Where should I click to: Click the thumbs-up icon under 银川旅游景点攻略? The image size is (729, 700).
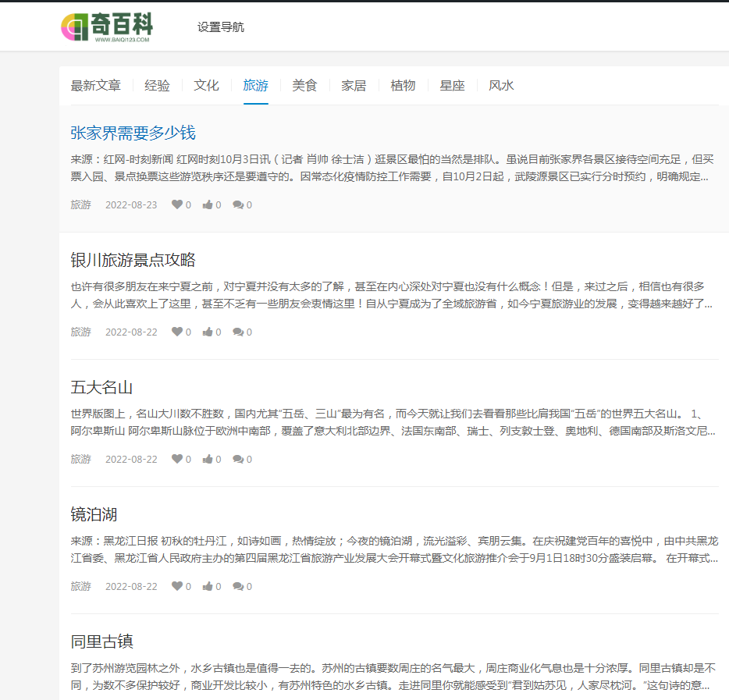coord(207,331)
